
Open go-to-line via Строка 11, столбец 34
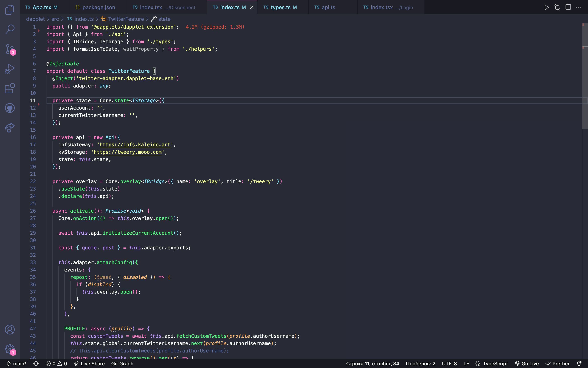pyautogui.click(x=372, y=364)
